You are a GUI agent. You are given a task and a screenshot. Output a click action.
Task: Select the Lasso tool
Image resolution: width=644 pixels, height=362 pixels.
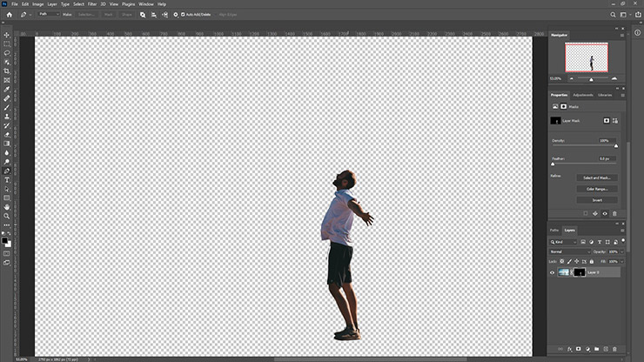coord(7,52)
